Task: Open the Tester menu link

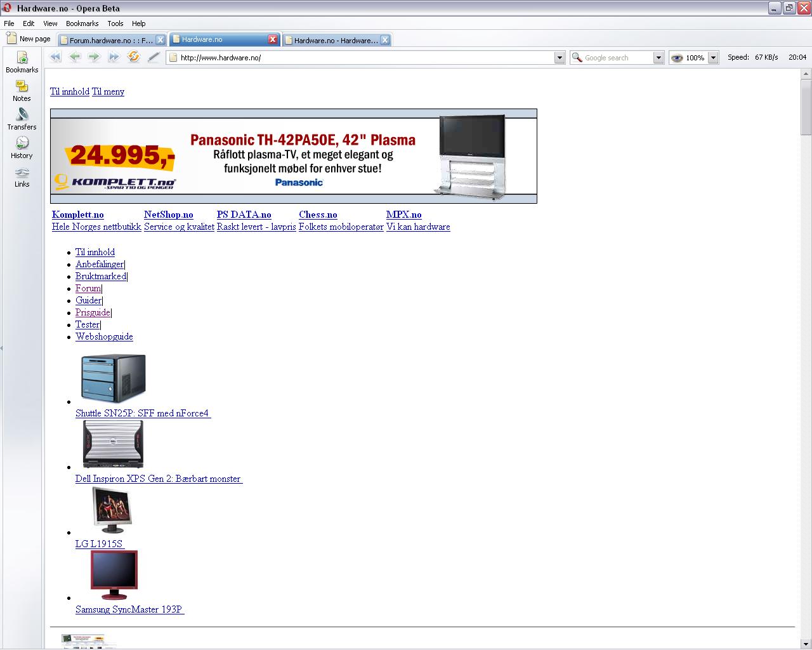Action: tap(88, 324)
